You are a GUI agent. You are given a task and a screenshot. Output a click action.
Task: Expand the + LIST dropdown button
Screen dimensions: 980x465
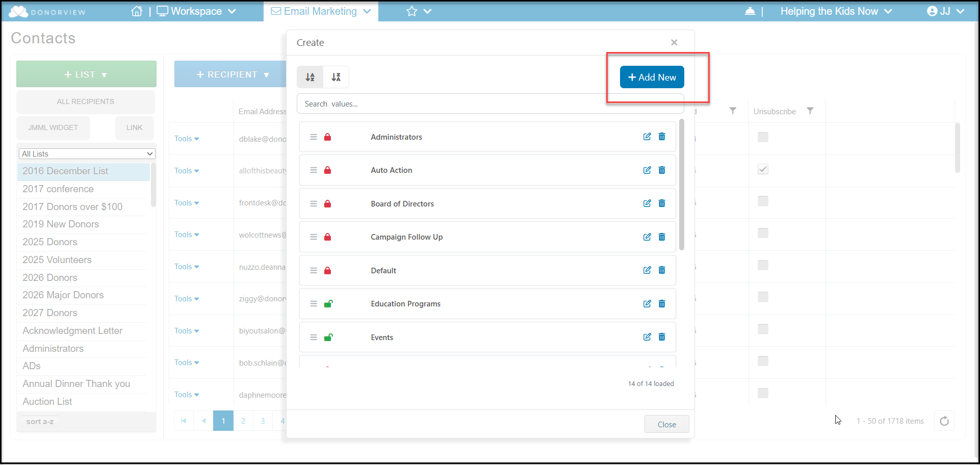[x=86, y=74]
